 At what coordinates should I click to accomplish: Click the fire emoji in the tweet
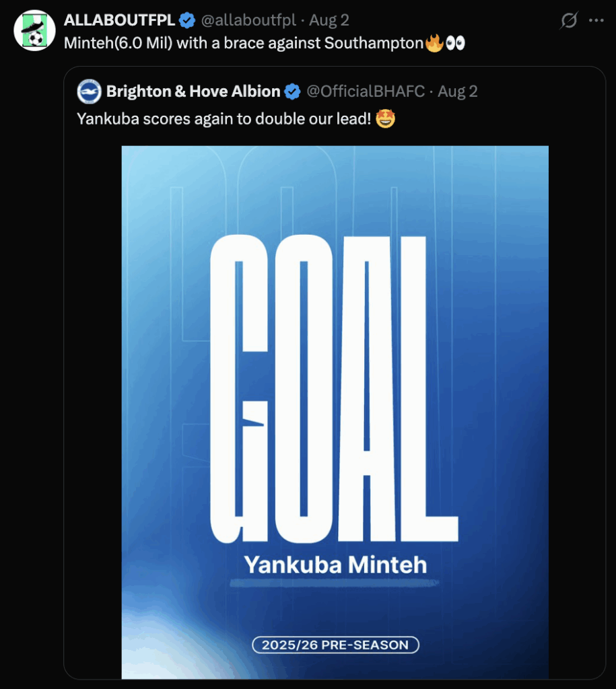434,44
